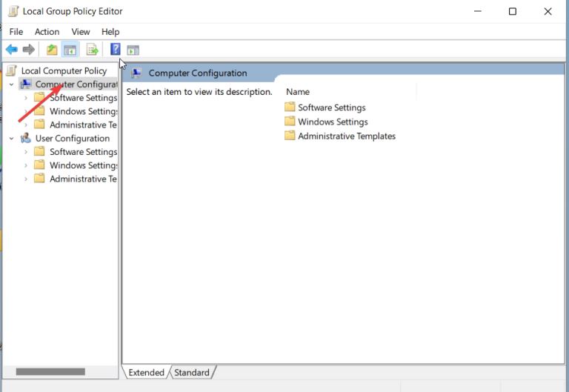Viewport: 569px width, 392px height.
Task: Select Administrative Templates in the right pane list
Action: (347, 136)
